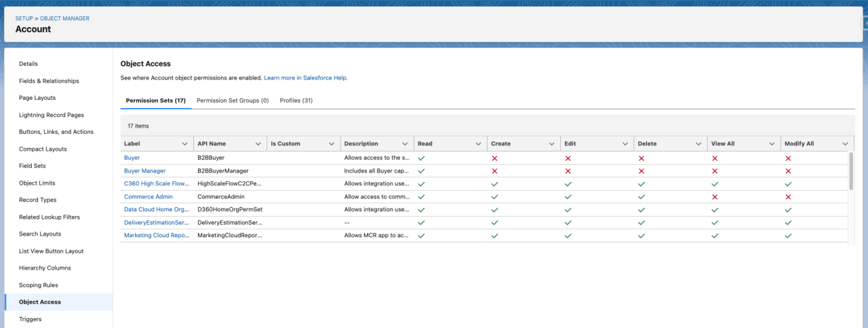868x328 pixels.
Task: Open Is Custom column dropdown chevron
Action: coord(332,144)
